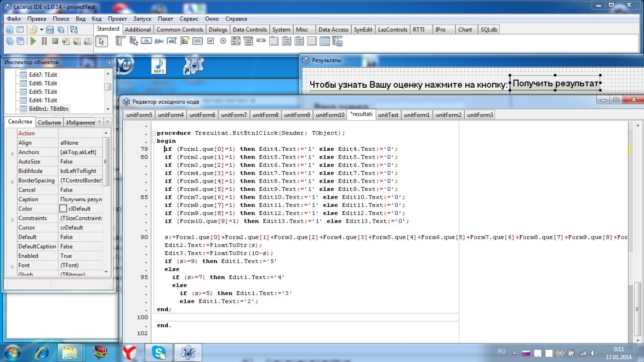The image size is (644, 362).
Task: Select the TListBox component icon
Action: [x=236, y=41]
